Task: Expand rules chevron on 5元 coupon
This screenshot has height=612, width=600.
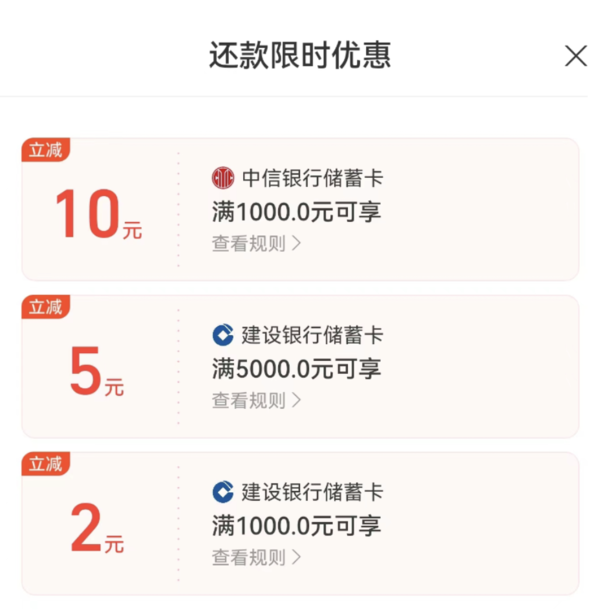Action: pos(297,400)
